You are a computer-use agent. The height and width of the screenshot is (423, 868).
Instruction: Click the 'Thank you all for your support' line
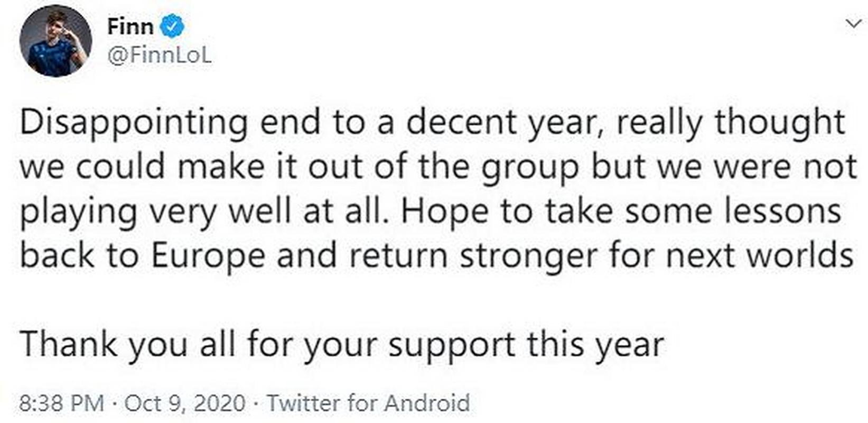(342, 345)
